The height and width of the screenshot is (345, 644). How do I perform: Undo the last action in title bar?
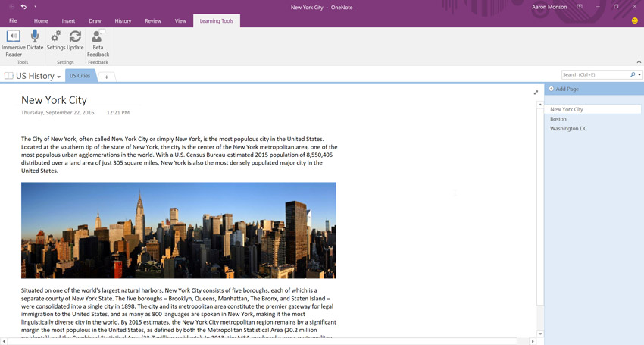[23, 7]
